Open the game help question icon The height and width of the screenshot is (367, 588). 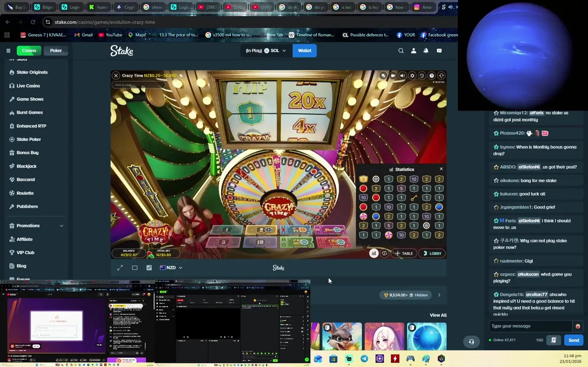432,75
